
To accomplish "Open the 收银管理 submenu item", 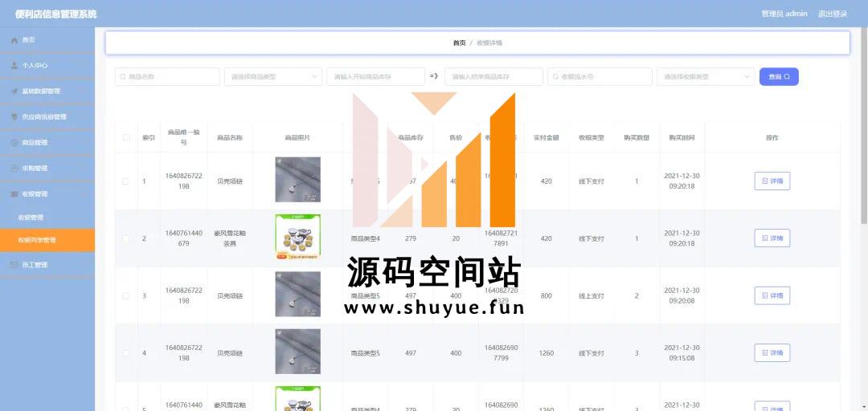I will 47,218.
